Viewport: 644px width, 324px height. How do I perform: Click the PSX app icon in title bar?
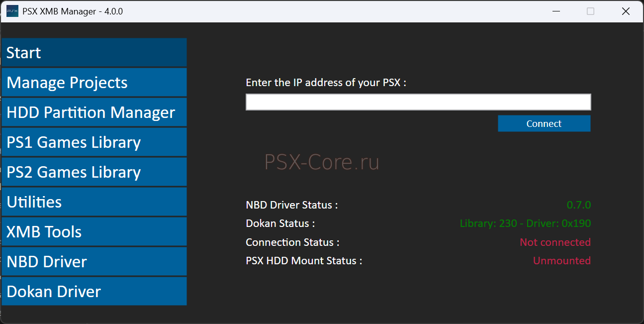click(x=12, y=11)
